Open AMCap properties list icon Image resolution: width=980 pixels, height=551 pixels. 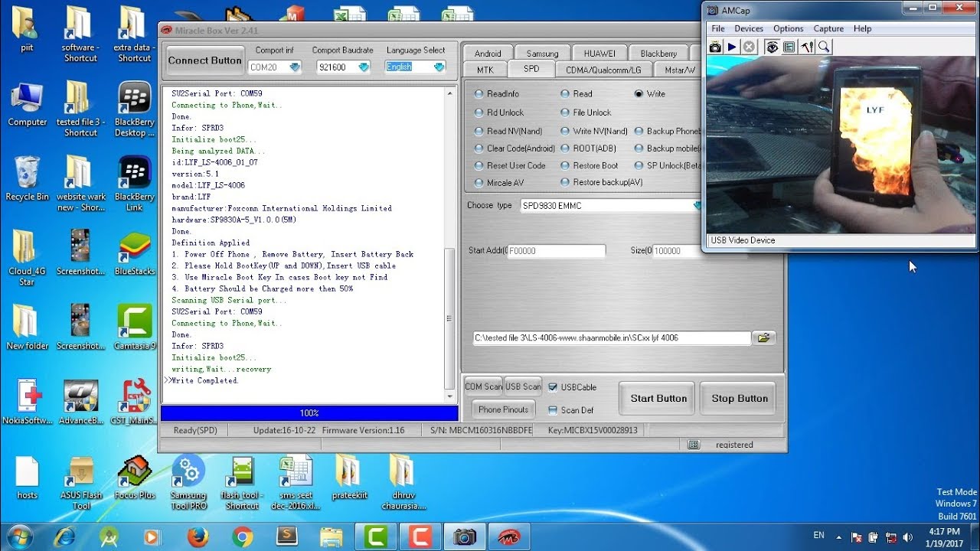click(x=789, y=47)
